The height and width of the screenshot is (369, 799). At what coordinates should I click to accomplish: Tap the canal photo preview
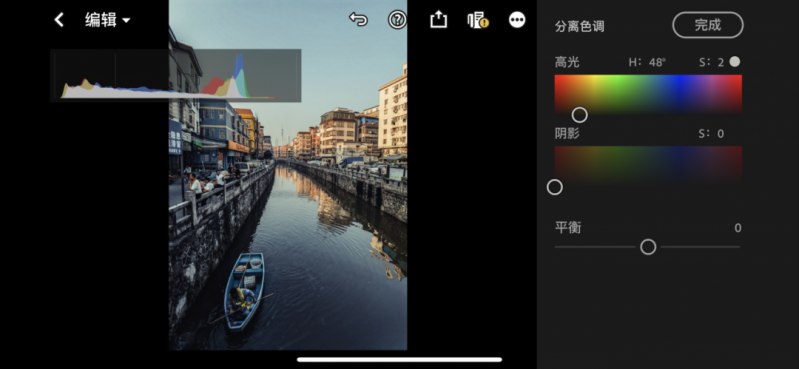click(x=288, y=175)
